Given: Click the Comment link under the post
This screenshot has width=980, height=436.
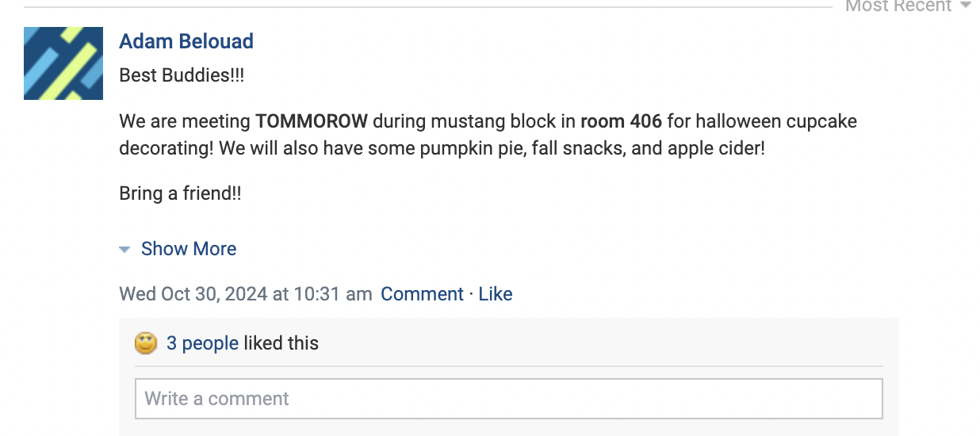Looking at the screenshot, I should pyautogui.click(x=422, y=294).
